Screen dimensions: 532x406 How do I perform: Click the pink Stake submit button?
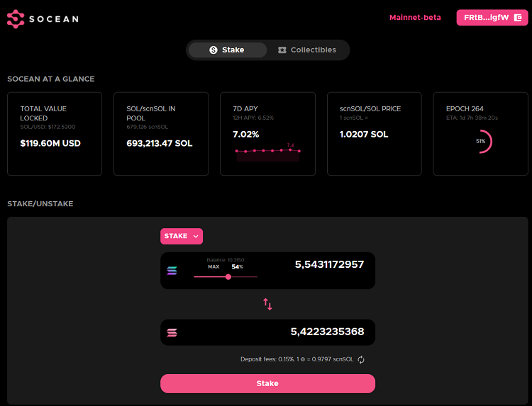click(x=267, y=383)
